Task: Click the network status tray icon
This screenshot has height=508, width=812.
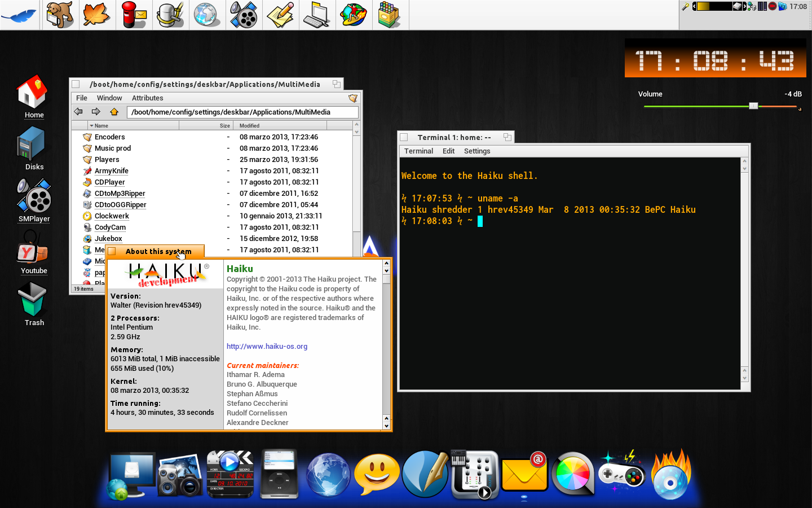Action: [x=752, y=6]
